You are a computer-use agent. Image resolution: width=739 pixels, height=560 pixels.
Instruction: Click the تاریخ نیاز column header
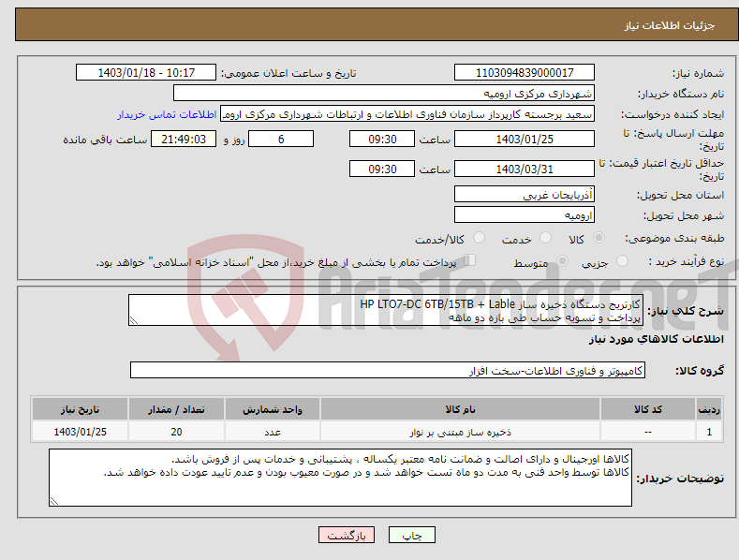click(81, 409)
